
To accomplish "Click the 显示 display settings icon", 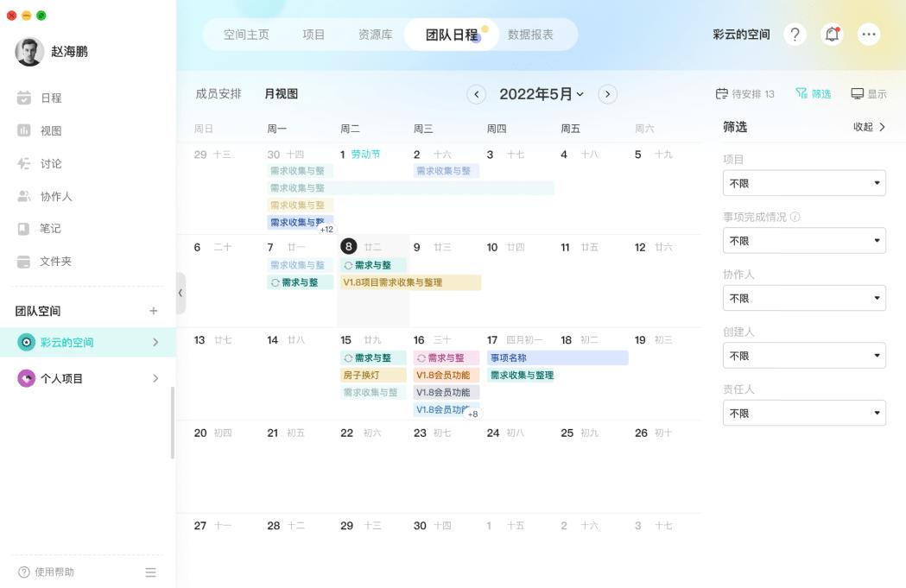I will click(869, 93).
